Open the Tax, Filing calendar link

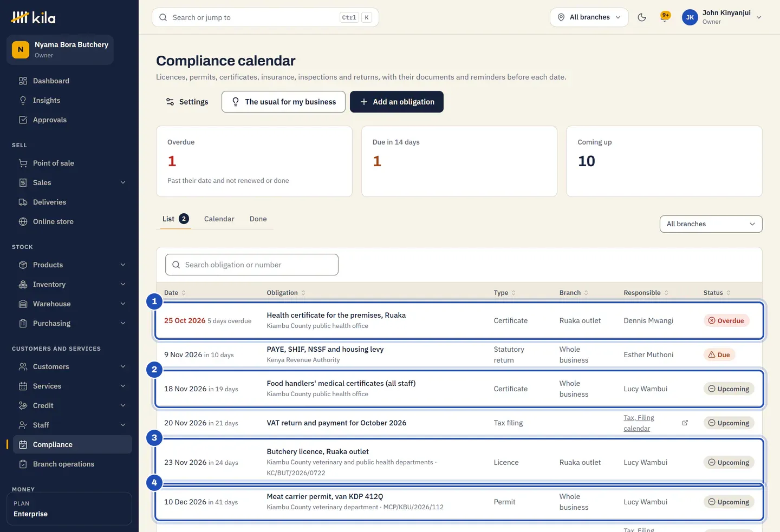639,423
